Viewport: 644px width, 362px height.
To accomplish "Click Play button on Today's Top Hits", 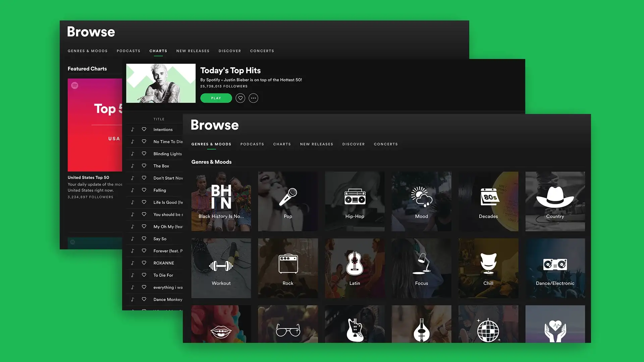I will pos(216,98).
